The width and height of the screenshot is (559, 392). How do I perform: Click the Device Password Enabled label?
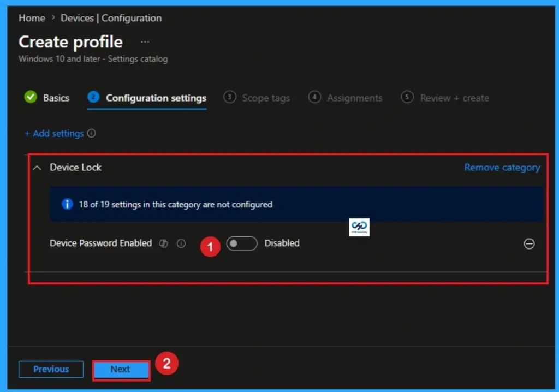tap(101, 243)
